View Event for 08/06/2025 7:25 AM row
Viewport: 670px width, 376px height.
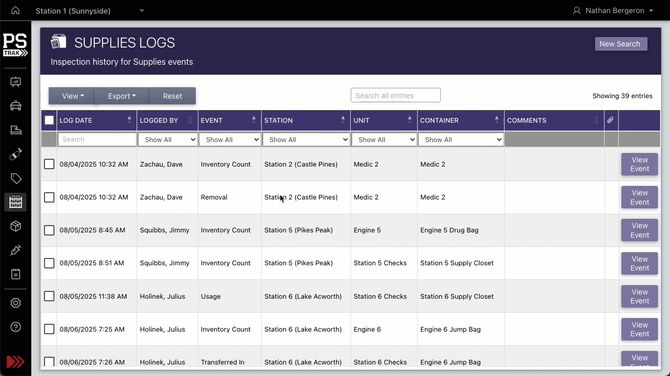(x=639, y=329)
